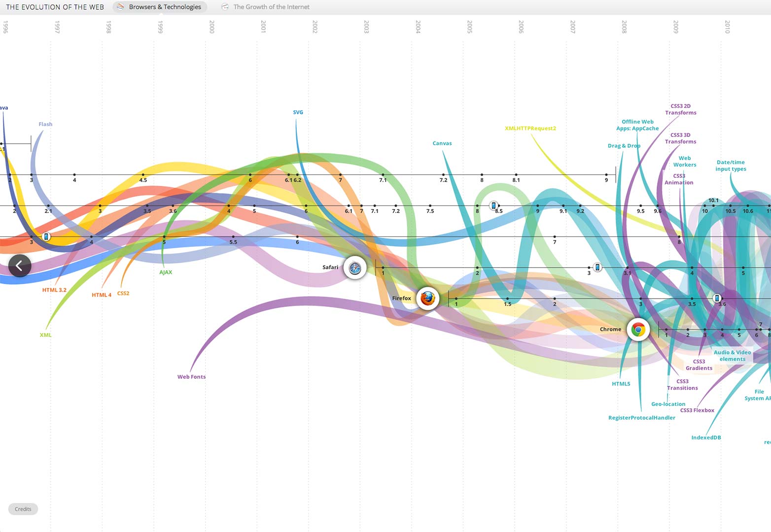The width and height of the screenshot is (771, 532).
Task: Select the Audio & Video elements label
Action: pyautogui.click(x=733, y=356)
